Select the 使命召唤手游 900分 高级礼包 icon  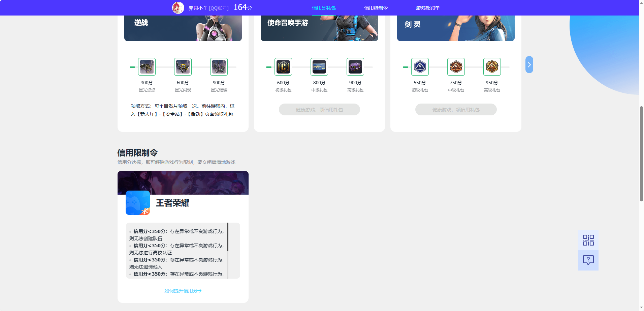pyautogui.click(x=355, y=67)
